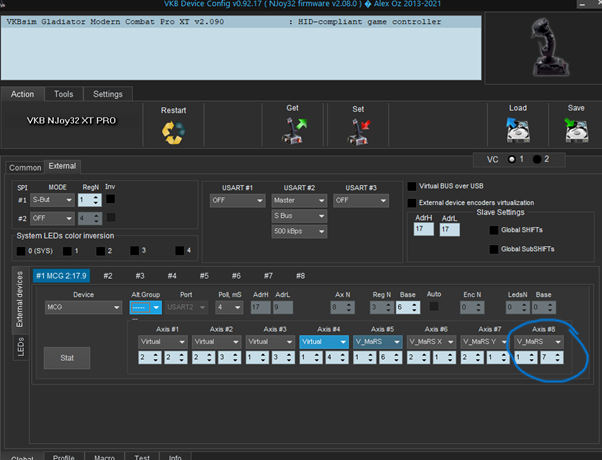This screenshot has width=602, height=460.
Task: Open SPI #1 MODE S-But dropdown
Action: tap(52, 200)
